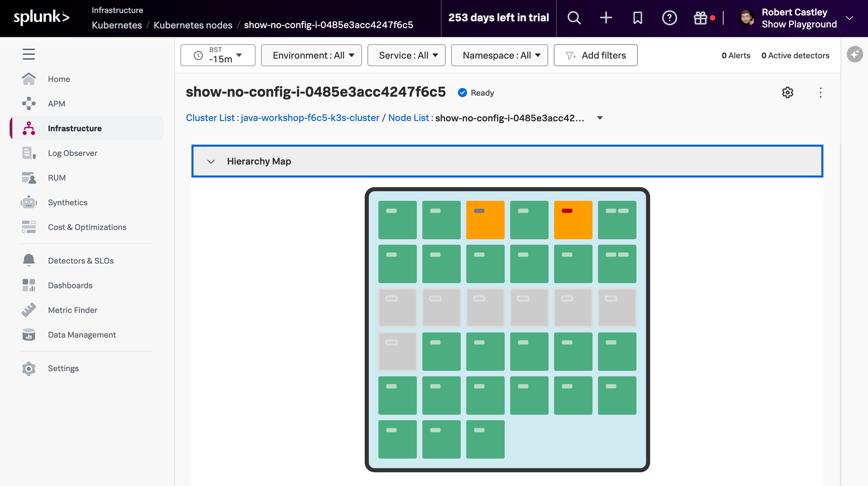The image size is (868, 486).
Task: Open Detectors & SLOs
Action: pos(86,261)
